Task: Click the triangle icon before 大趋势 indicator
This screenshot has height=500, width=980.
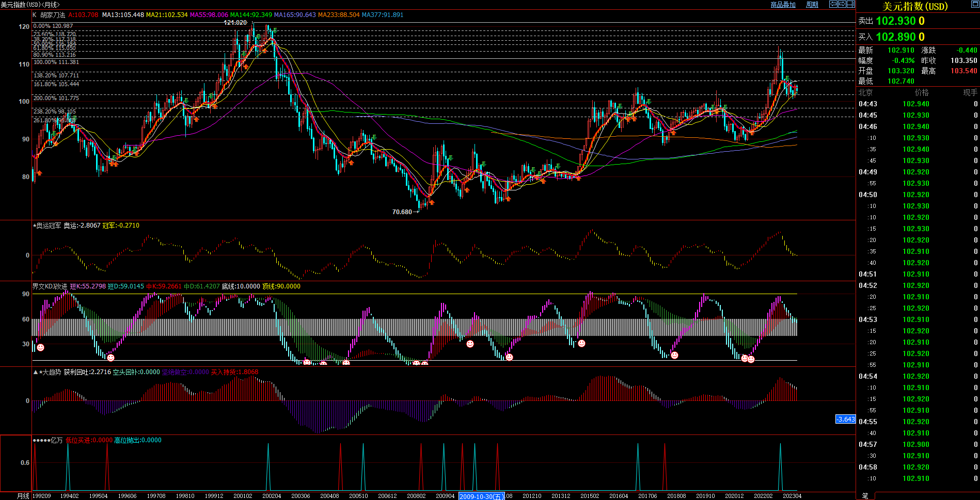Action: pyautogui.click(x=35, y=372)
